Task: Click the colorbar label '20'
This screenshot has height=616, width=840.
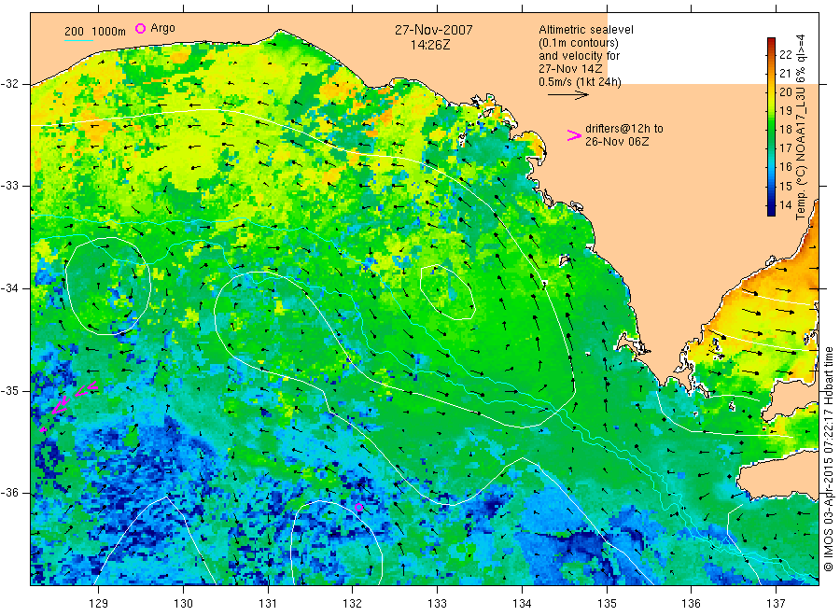Action: click(x=785, y=92)
